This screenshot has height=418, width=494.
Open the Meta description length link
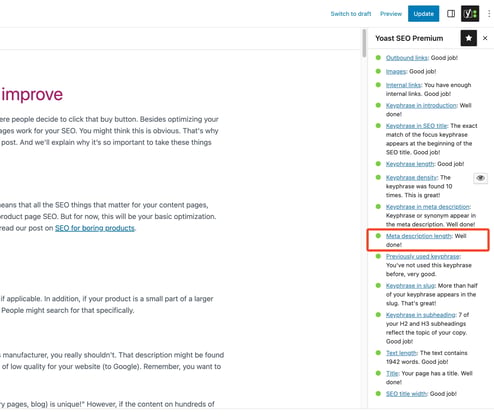click(x=419, y=236)
